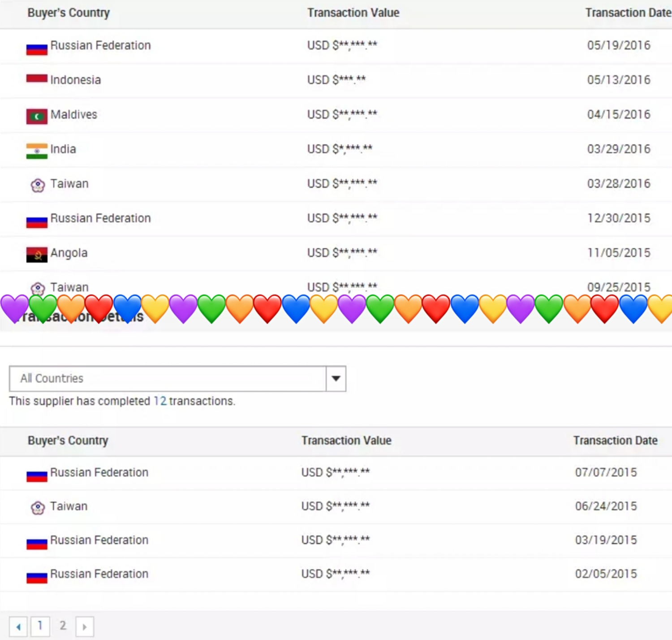Click the Indonesia flag icon
The width and height of the screenshot is (672, 640).
pos(37,79)
